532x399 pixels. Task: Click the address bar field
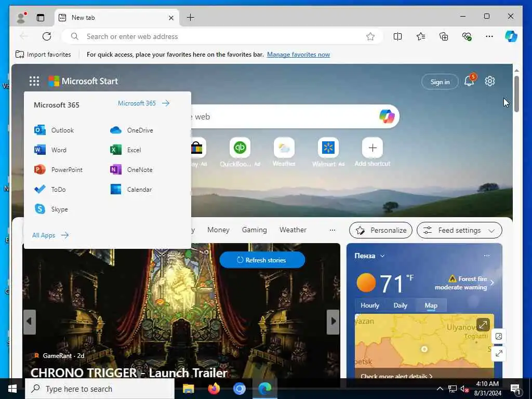pyautogui.click(x=222, y=36)
